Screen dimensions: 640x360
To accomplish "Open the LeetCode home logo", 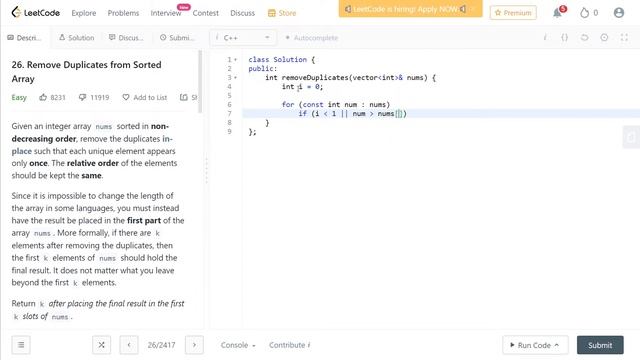I will click(x=36, y=13).
